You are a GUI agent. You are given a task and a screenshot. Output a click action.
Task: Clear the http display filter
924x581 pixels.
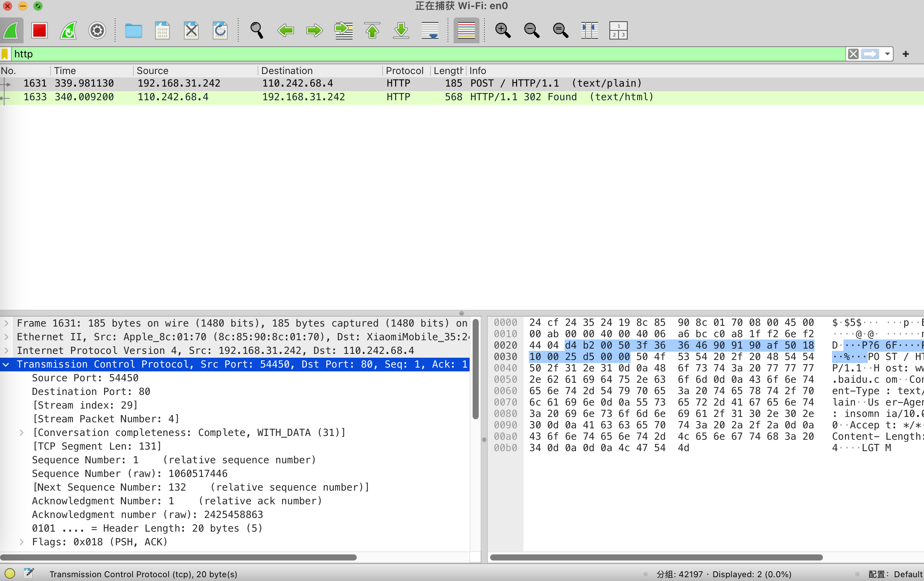click(853, 54)
